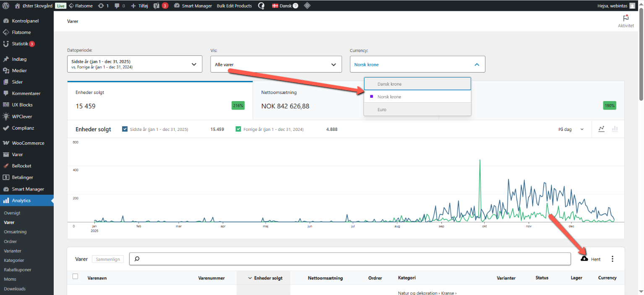Image resolution: width=644 pixels, height=295 pixels.
Task: Tick the select-all checkbox in table header
Action: pyautogui.click(x=76, y=277)
